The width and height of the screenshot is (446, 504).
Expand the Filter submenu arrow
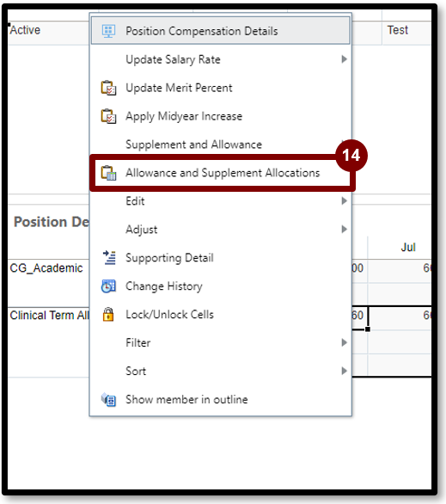point(345,342)
